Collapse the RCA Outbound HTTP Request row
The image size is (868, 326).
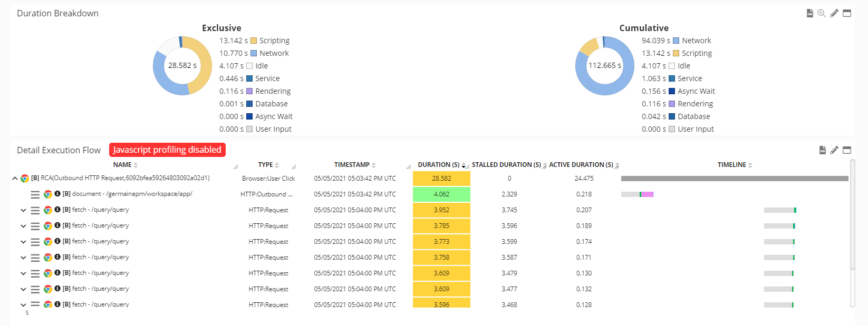pos(15,179)
